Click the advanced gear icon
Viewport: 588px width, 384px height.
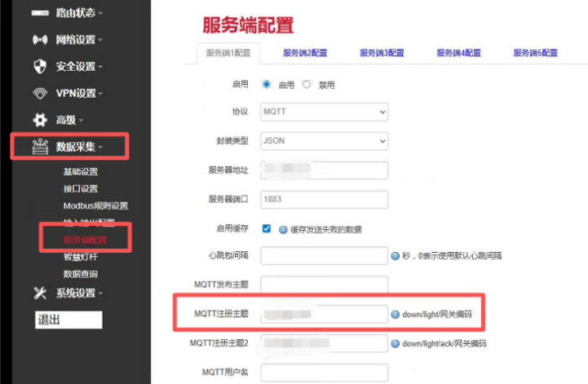(40, 120)
